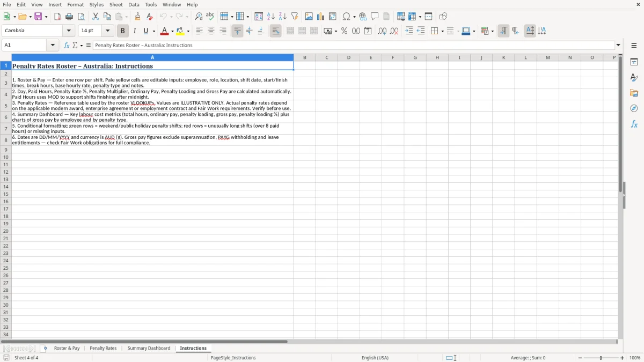Open Background Color dropdown arrow

[x=188, y=31]
